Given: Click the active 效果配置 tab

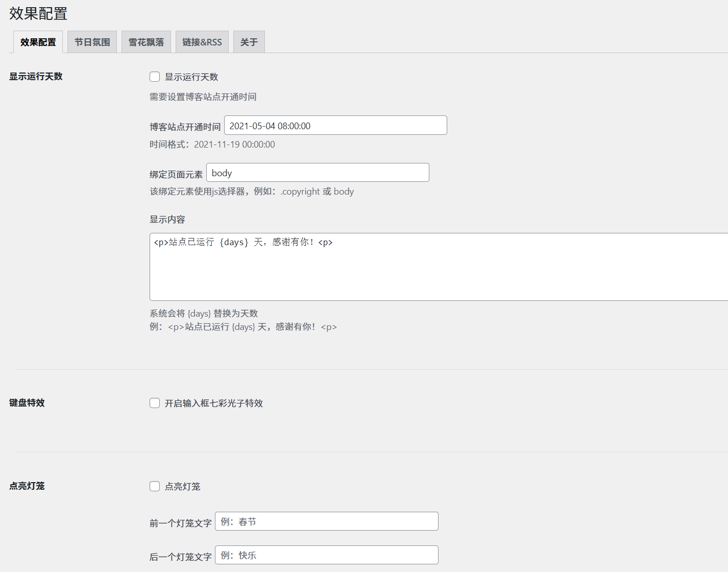Looking at the screenshot, I should (x=38, y=42).
